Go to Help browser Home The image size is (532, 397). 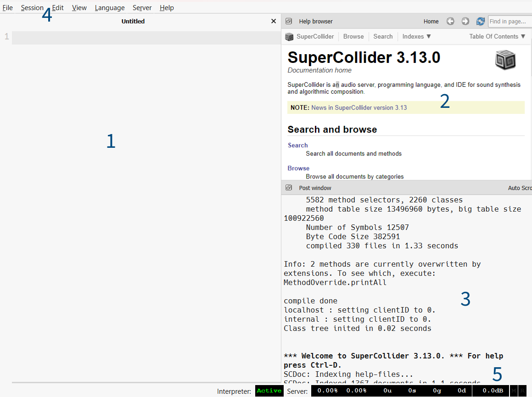[x=431, y=22]
